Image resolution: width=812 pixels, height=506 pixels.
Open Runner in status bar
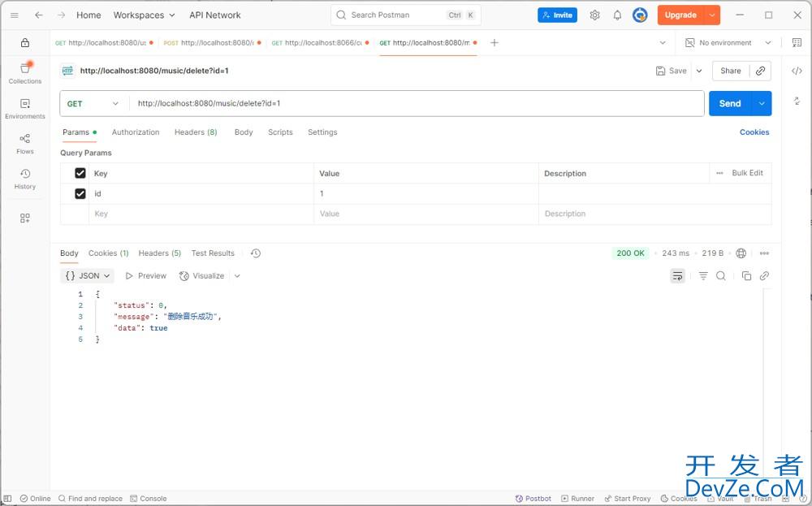[578, 499]
